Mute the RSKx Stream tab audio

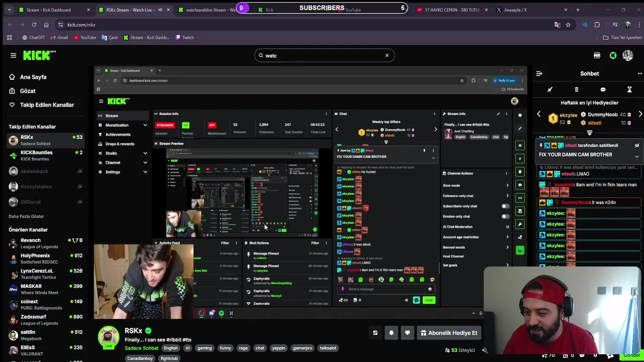click(x=160, y=10)
